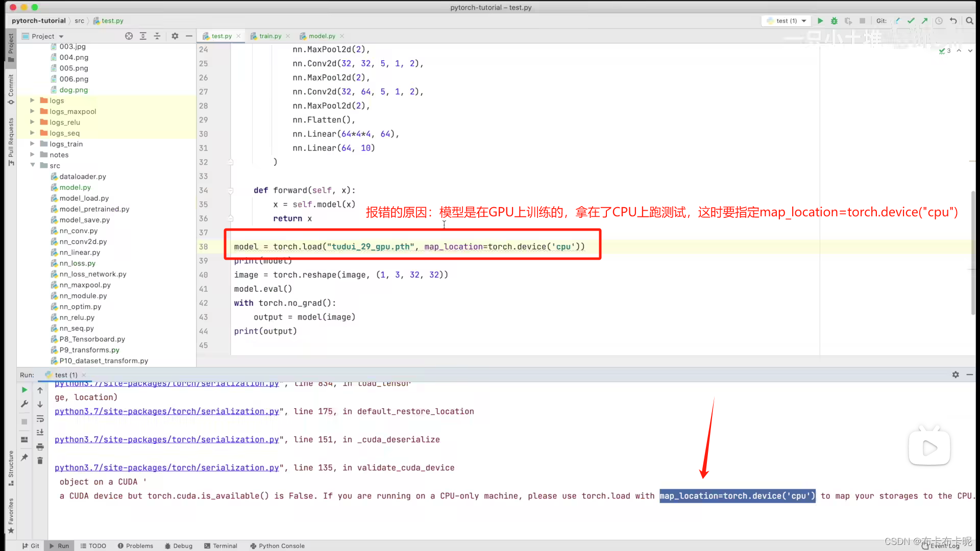Expand the logs_seq folder

point(32,133)
